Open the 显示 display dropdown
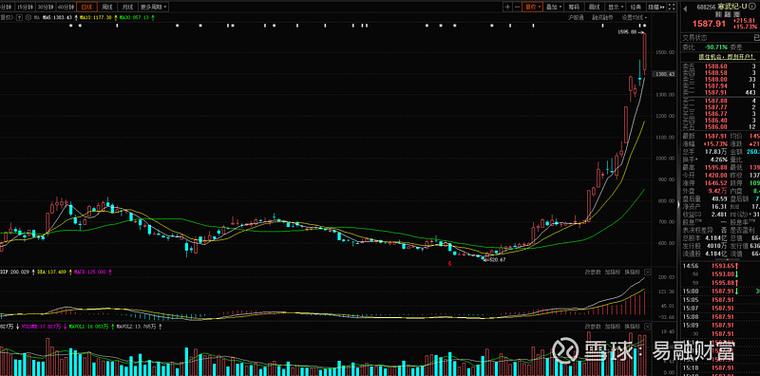The image size is (760, 376). tap(615, 7)
